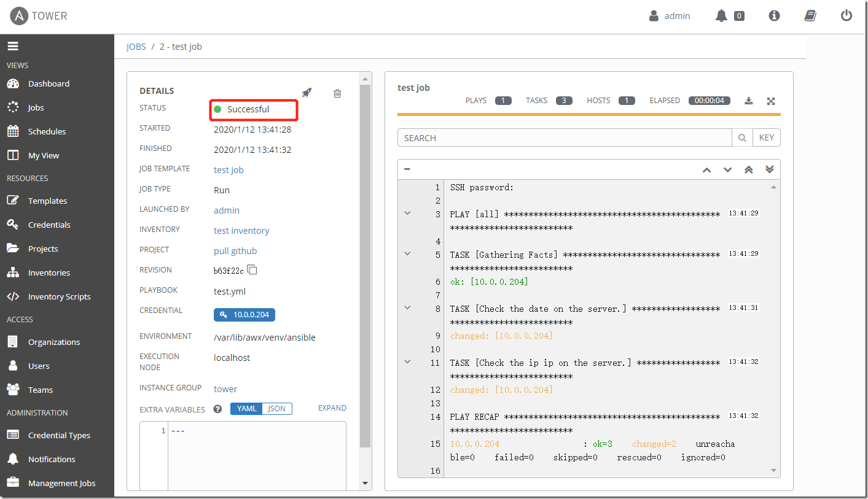Screen dimensions: 868x499
Task: Click the output SEARCH field
Action: (x=565, y=138)
